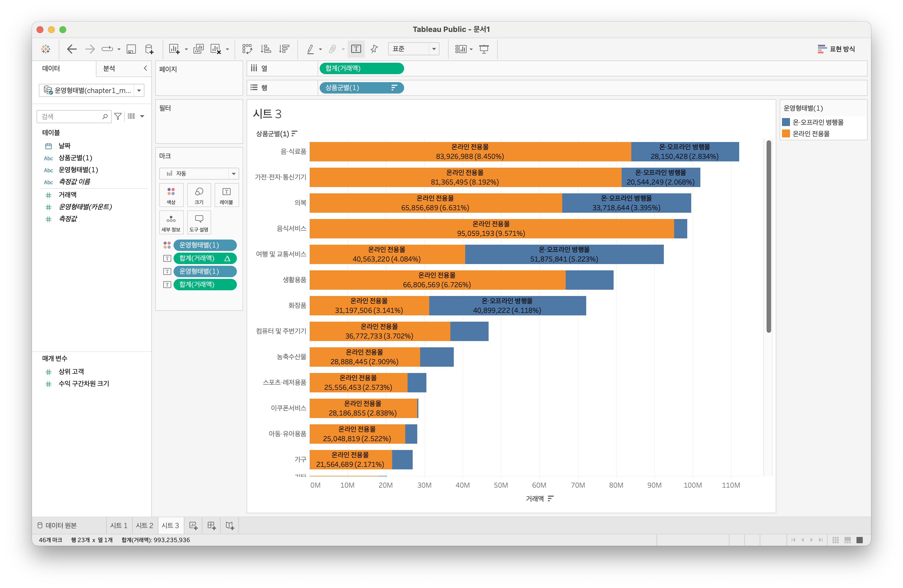903x588 pixels.
Task: Click the Show Me button
Action: tap(836, 49)
